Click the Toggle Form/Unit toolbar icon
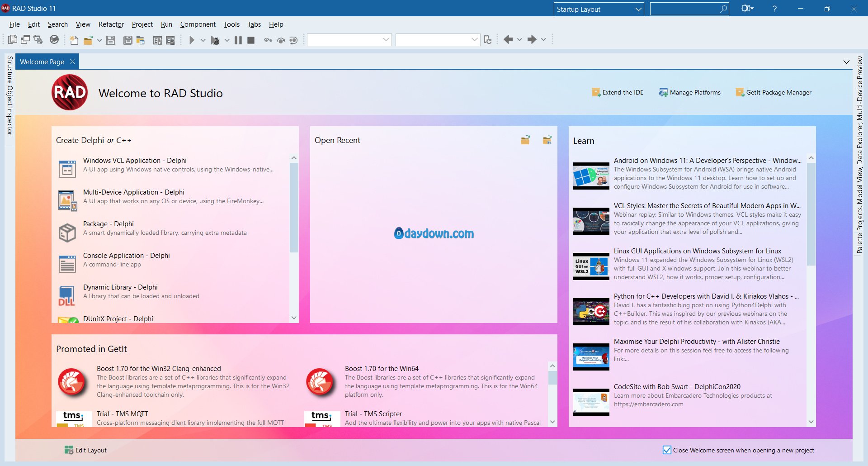Image resolution: width=868 pixels, height=466 pixels. 38,40
